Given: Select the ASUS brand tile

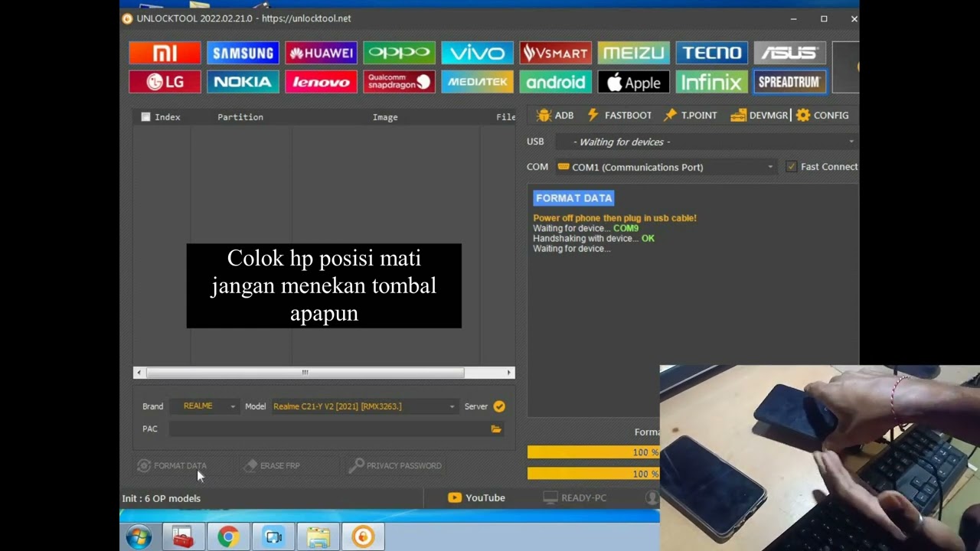Looking at the screenshot, I should point(789,53).
